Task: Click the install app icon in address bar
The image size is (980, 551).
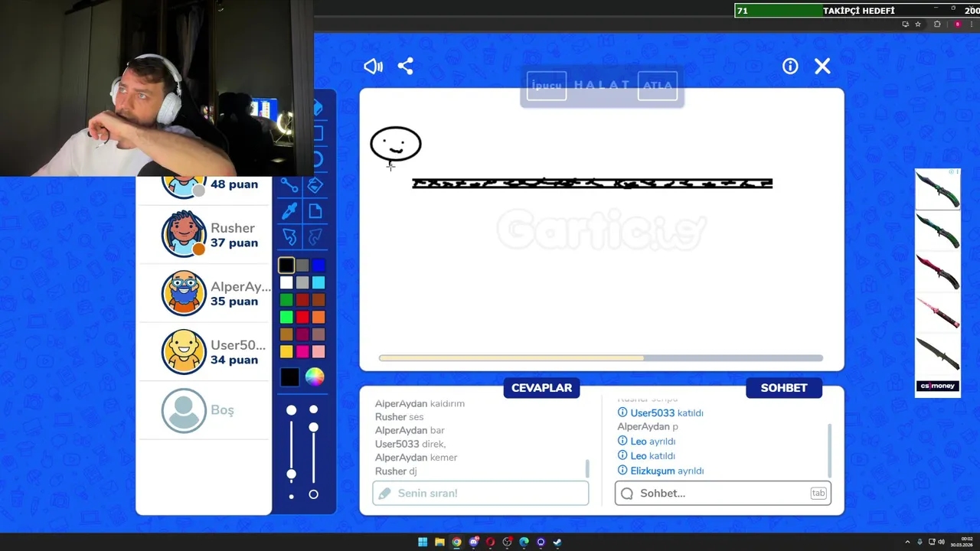Action: 905,24
